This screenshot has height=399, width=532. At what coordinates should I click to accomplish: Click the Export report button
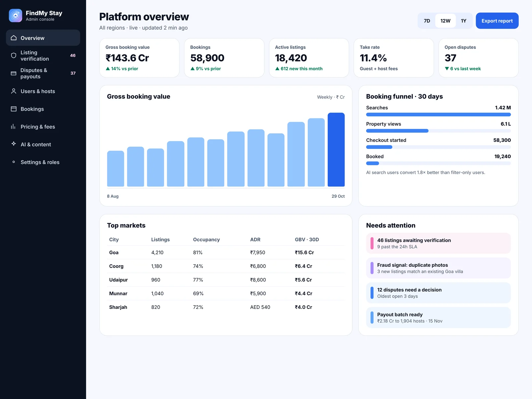click(497, 21)
